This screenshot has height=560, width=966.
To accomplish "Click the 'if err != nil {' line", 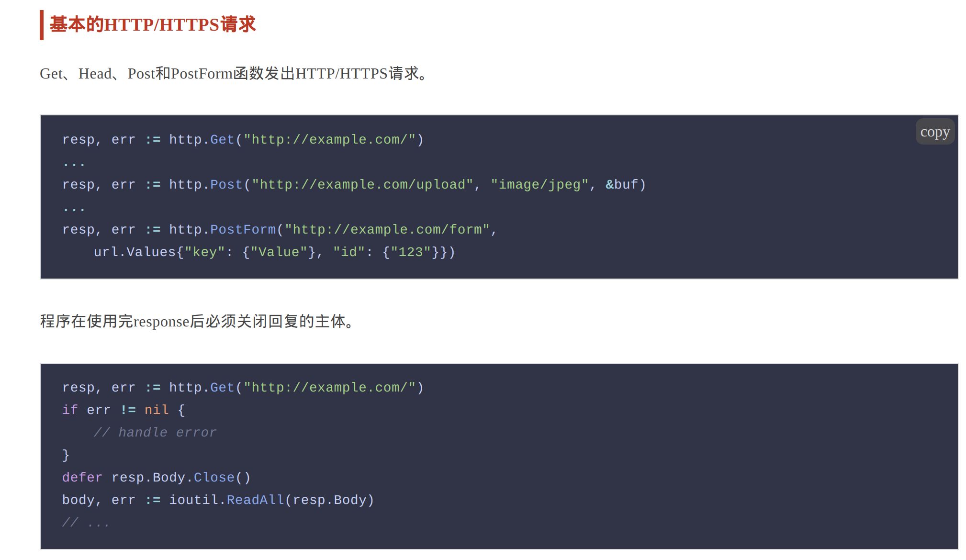I will [x=124, y=410].
